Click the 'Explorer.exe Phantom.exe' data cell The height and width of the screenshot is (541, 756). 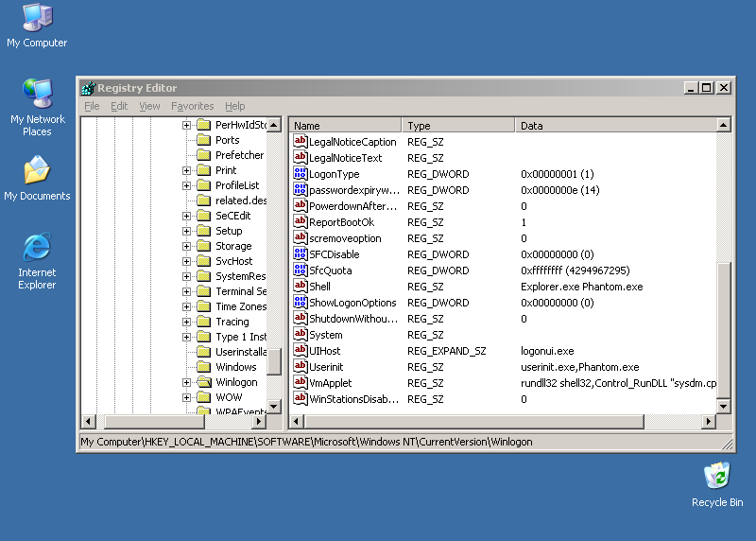pyautogui.click(x=581, y=287)
